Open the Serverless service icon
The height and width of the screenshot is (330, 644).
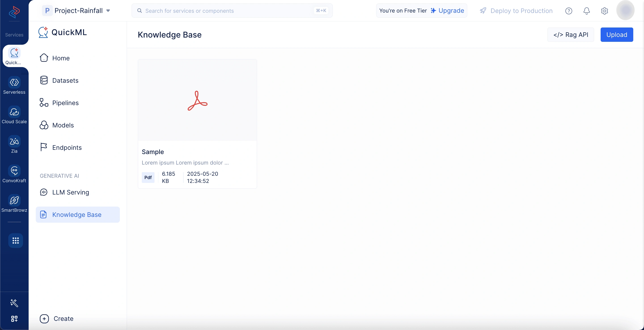[14, 82]
